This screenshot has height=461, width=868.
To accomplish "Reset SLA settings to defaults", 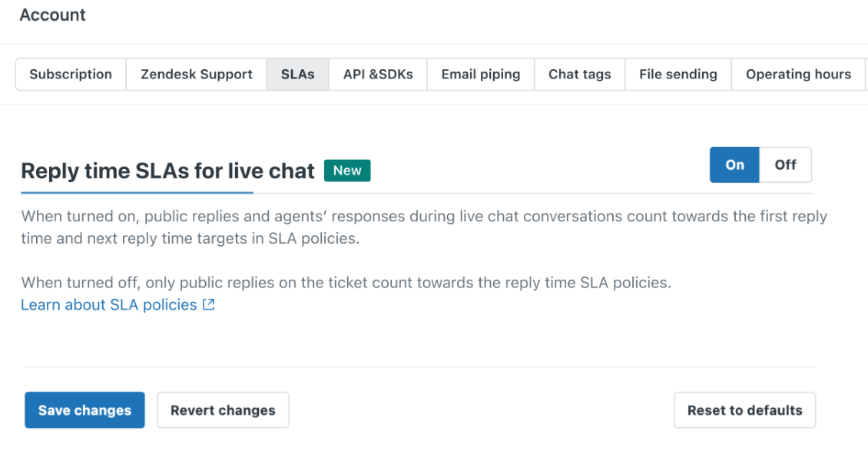I will click(744, 410).
